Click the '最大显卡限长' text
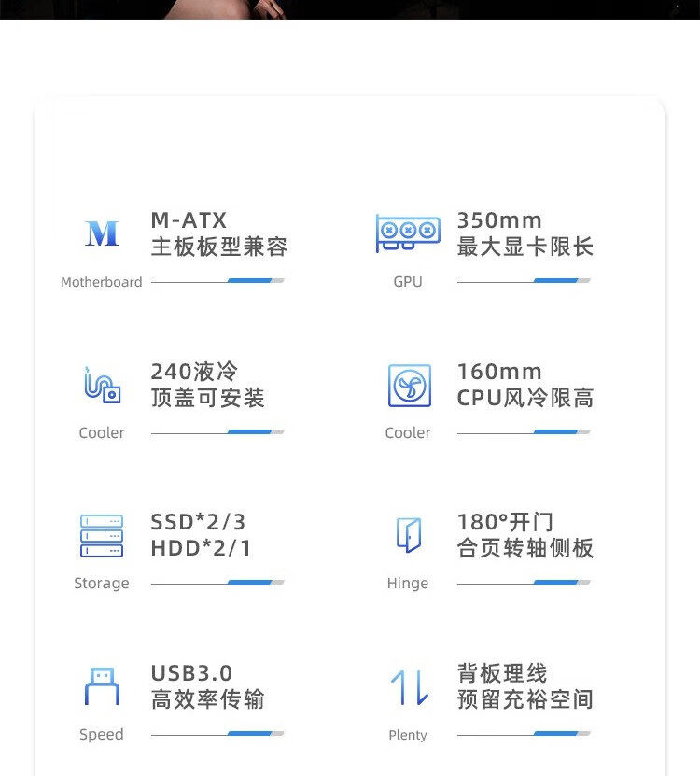This screenshot has width=700, height=776. (x=525, y=247)
